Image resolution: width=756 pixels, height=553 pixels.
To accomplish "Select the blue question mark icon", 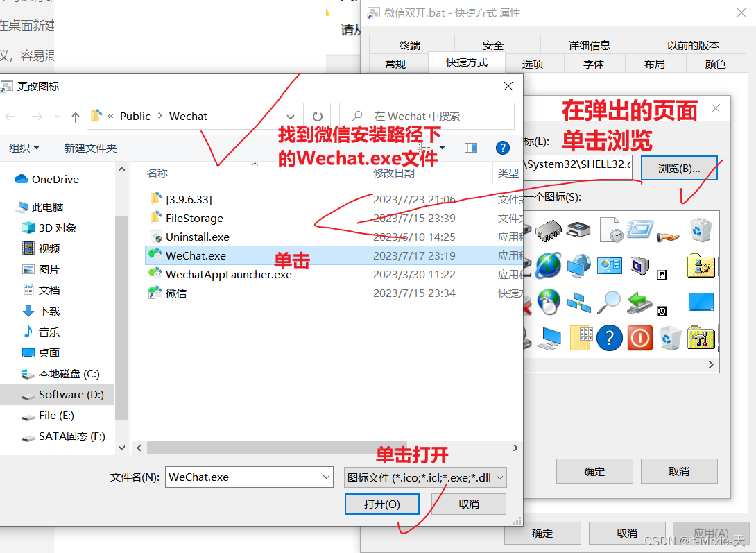I will pyautogui.click(x=610, y=338).
